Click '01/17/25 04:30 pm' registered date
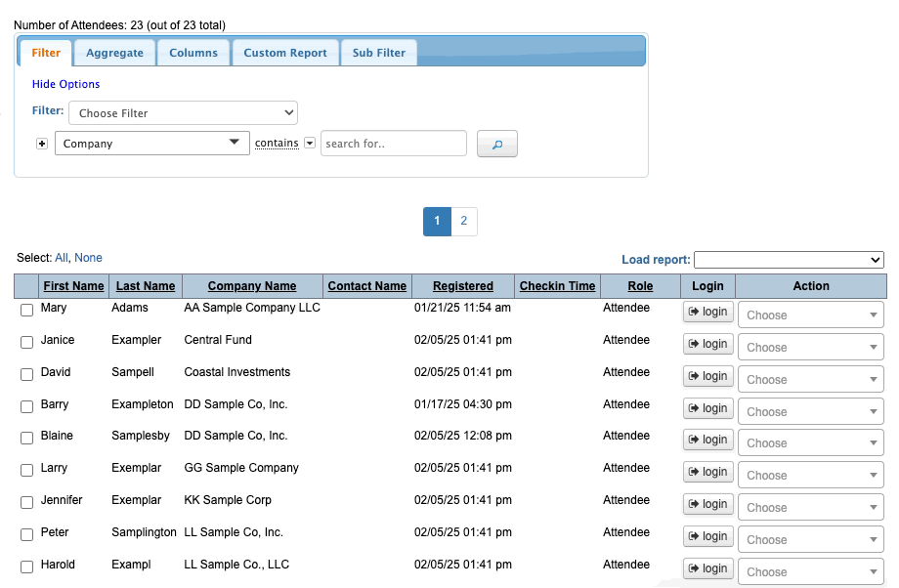The width and height of the screenshot is (899, 588). point(462,404)
